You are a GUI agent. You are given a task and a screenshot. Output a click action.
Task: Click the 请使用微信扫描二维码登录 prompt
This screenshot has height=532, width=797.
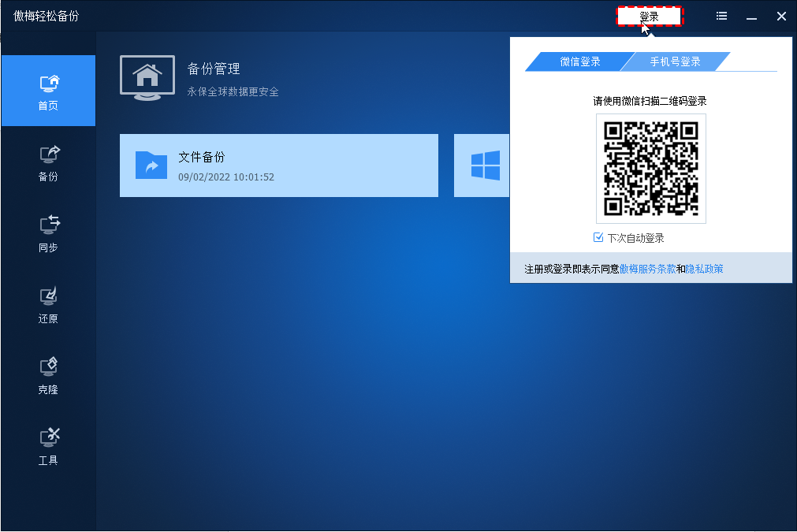pyautogui.click(x=650, y=101)
